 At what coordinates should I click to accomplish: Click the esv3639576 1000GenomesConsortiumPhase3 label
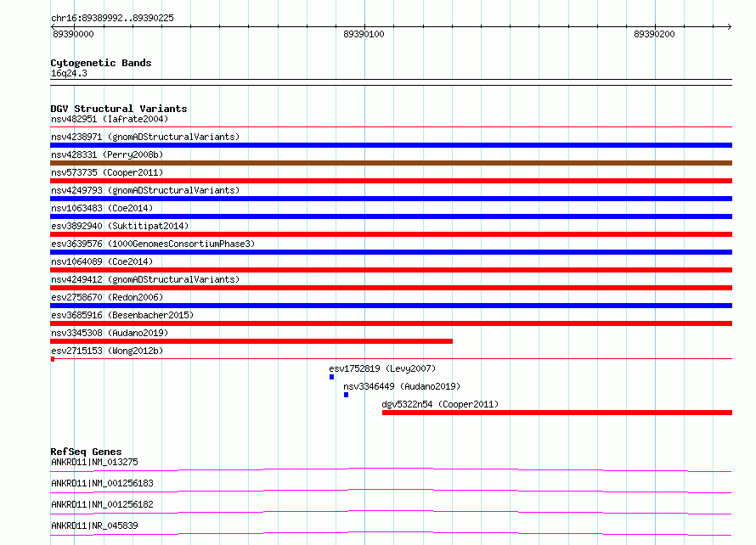(x=153, y=244)
